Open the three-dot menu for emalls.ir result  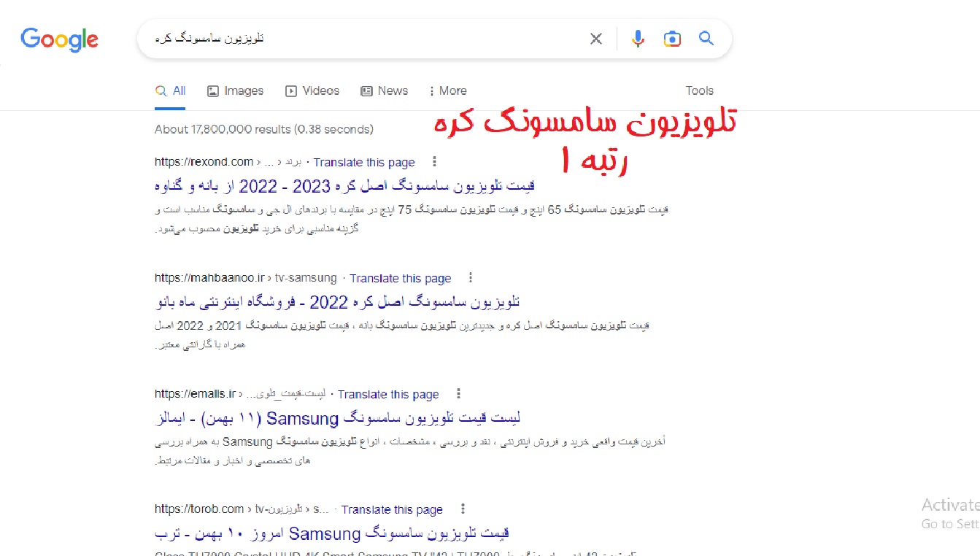pos(458,394)
